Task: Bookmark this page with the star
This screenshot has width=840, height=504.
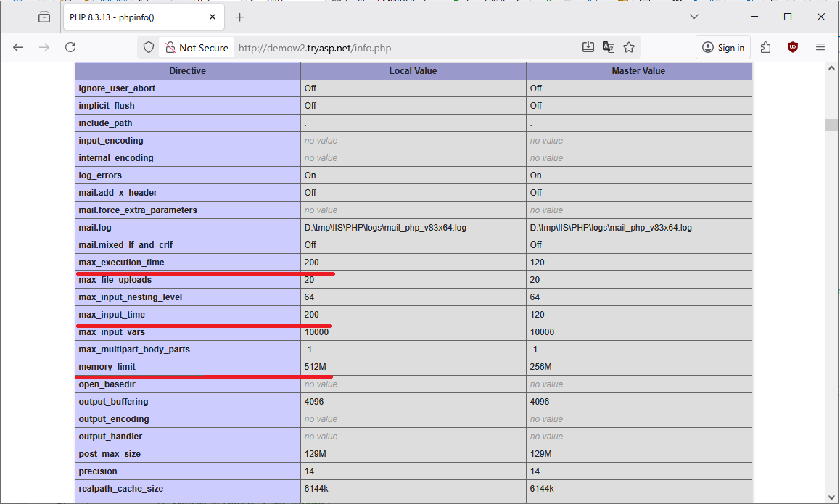Action: pos(629,47)
